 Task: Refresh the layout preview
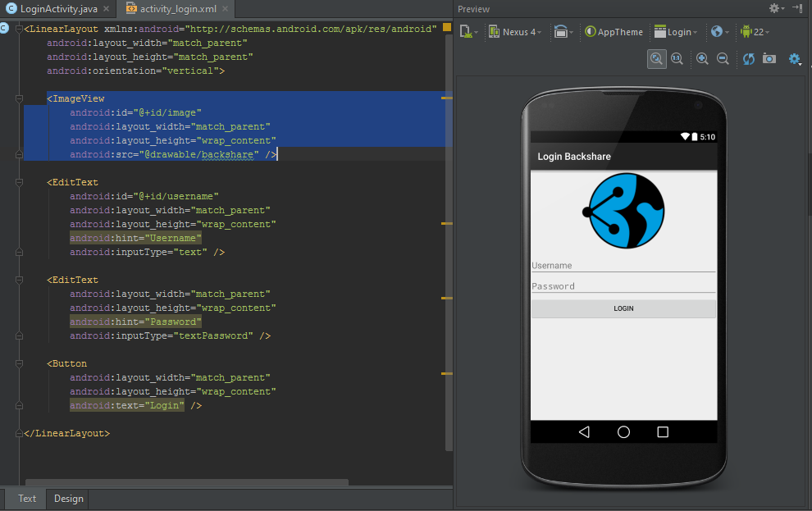pyautogui.click(x=747, y=58)
